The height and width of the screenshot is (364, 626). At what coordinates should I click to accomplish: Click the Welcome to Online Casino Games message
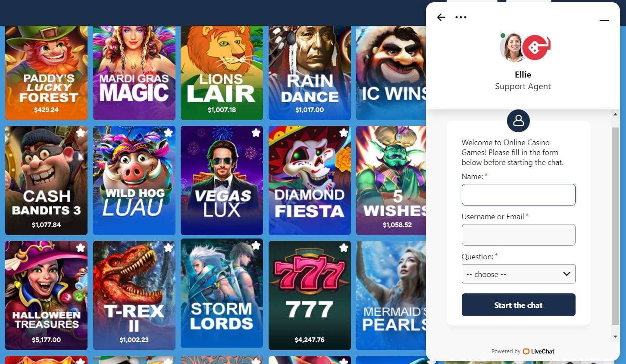click(x=513, y=152)
